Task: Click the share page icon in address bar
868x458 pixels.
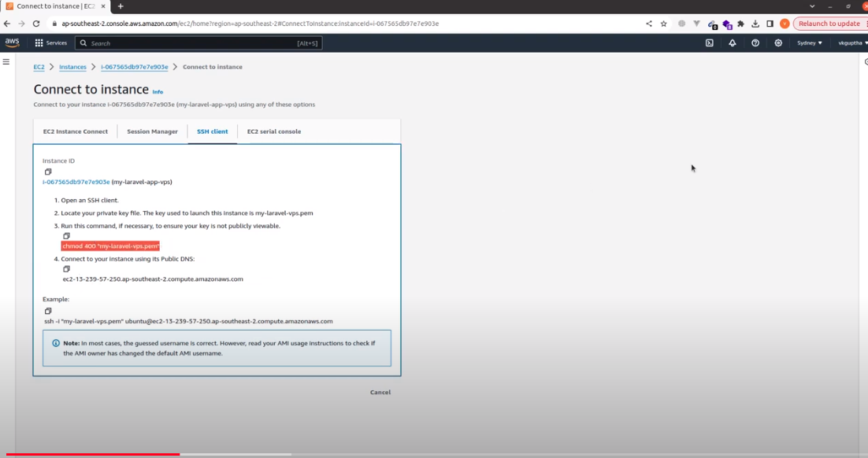Action: pyautogui.click(x=649, y=24)
